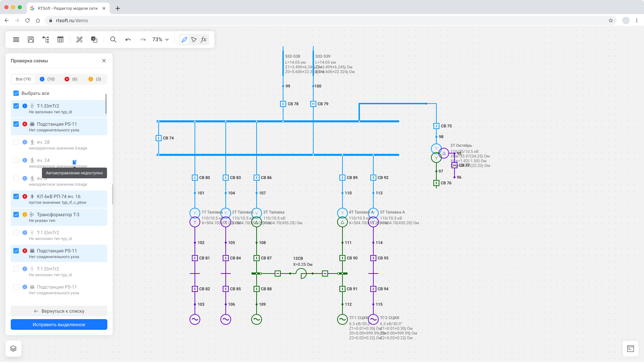Open the layers button at bottom left
Screen dimensions: 644x364
(x=13, y=349)
